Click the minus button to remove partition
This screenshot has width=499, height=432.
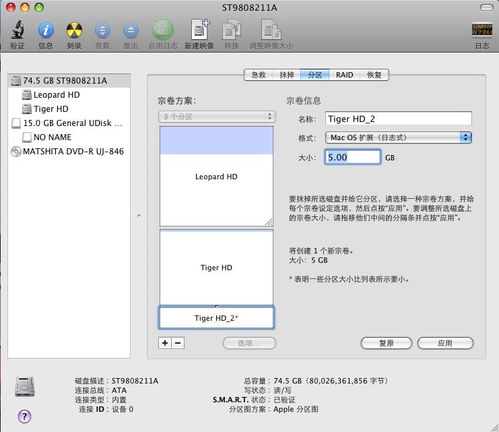pos(178,343)
